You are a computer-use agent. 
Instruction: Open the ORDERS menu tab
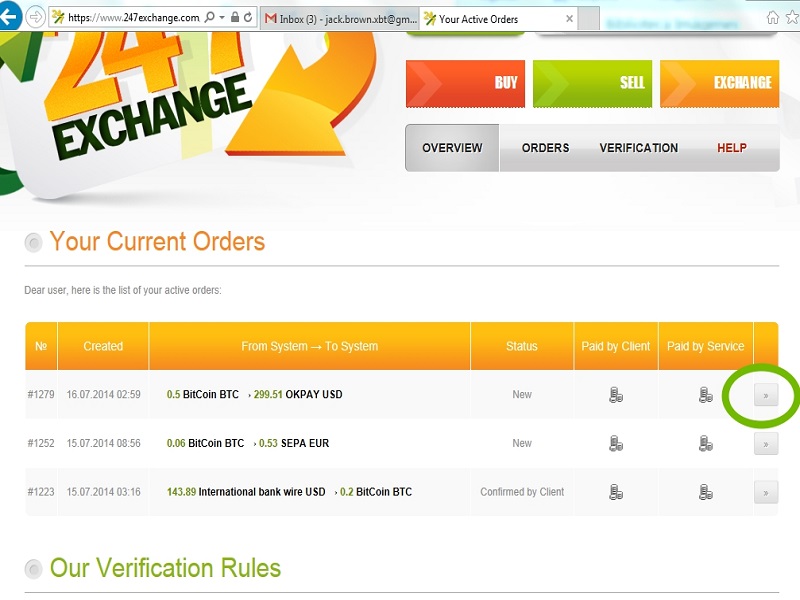click(x=545, y=148)
